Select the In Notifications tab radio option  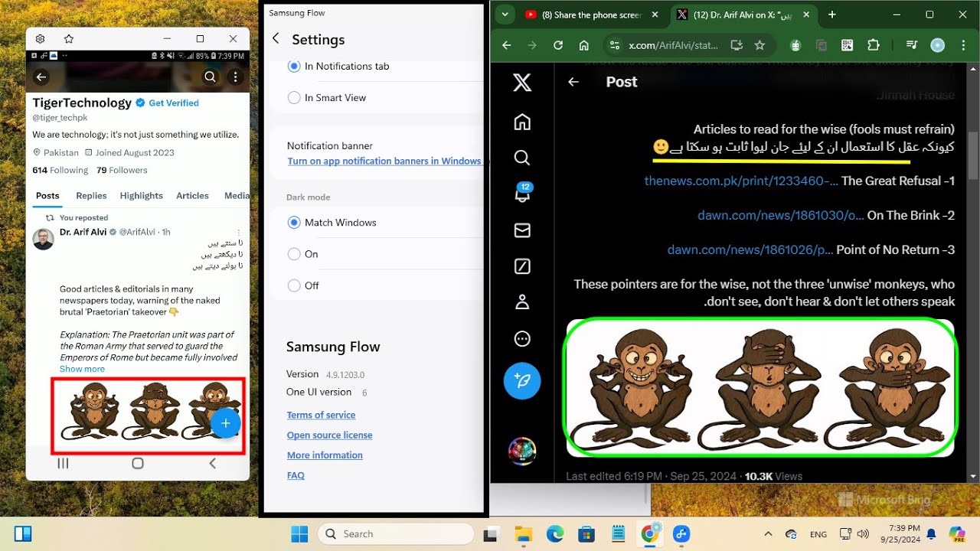click(x=294, y=66)
